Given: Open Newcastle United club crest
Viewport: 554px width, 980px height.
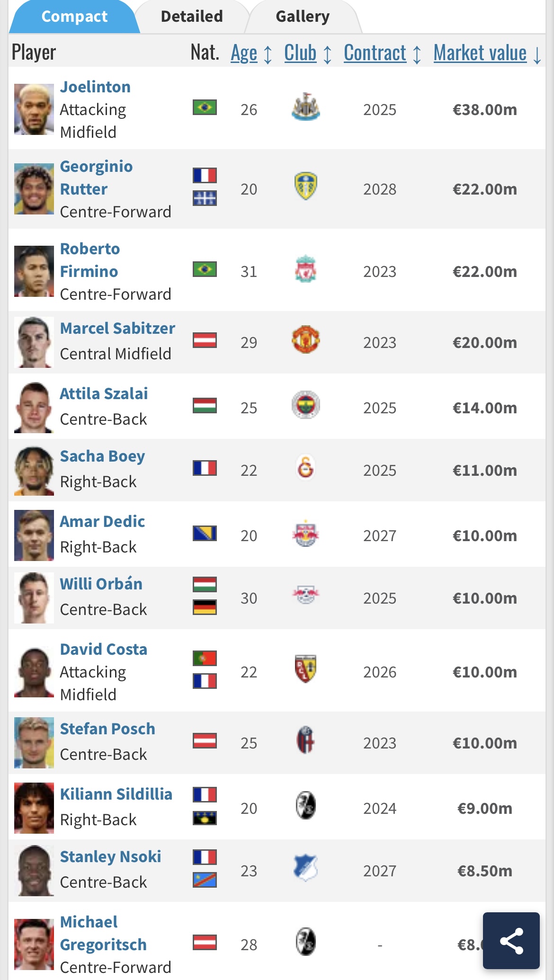Looking at the screenshot, I should pyautogui.click(x=306, y=107).
